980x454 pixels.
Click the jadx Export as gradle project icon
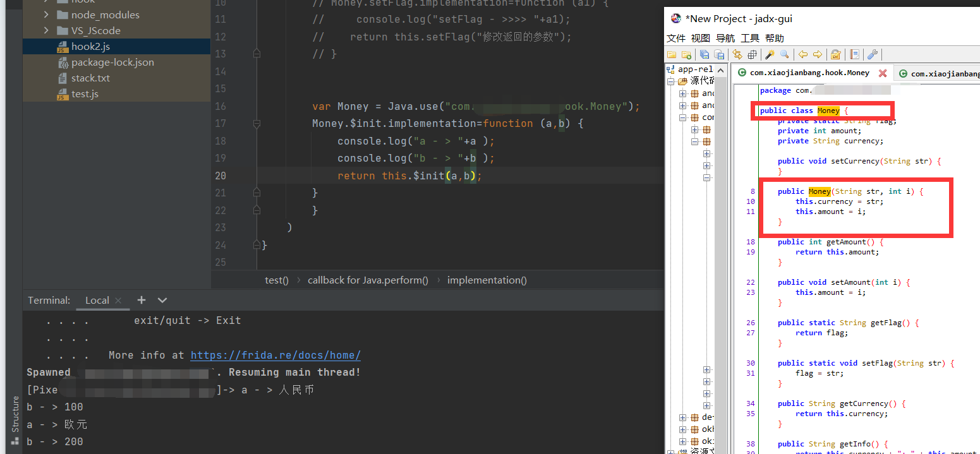click(x=719, y=54)
